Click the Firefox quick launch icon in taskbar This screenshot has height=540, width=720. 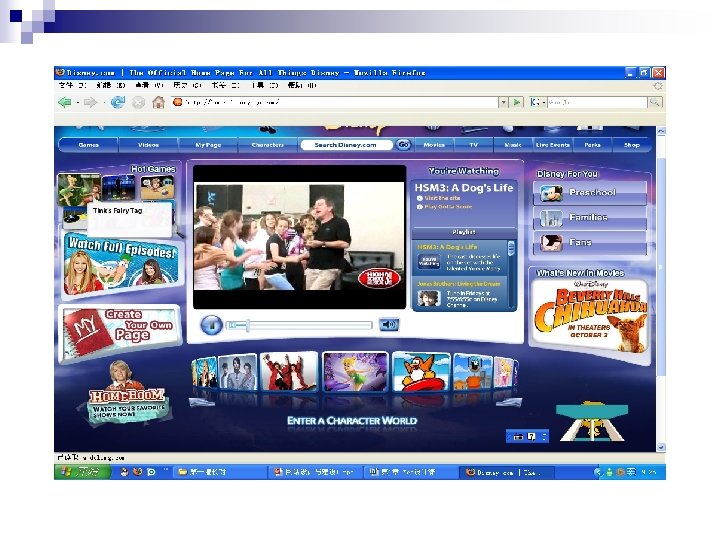click(137, 472)
